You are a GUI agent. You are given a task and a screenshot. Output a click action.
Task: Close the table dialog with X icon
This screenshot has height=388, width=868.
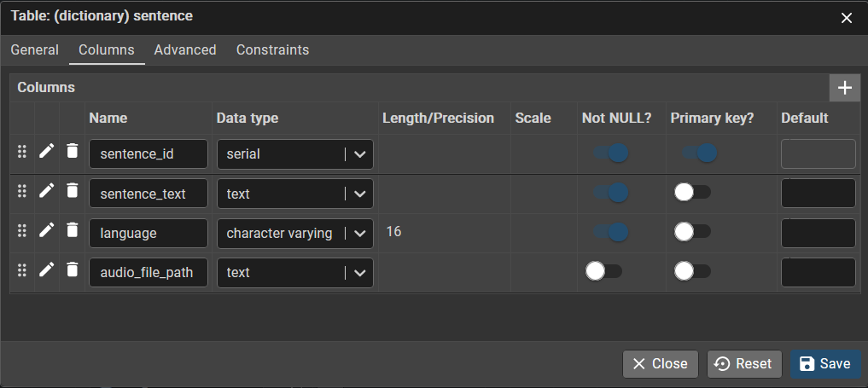[847, 18]
